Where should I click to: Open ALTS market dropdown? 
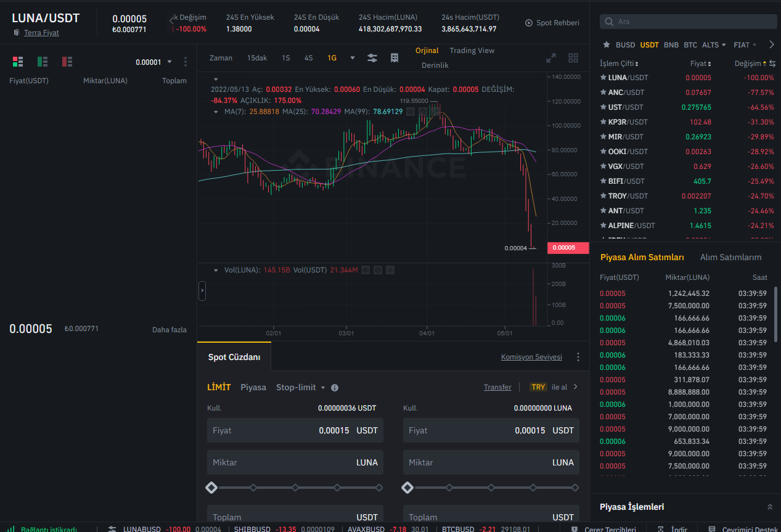714,45
